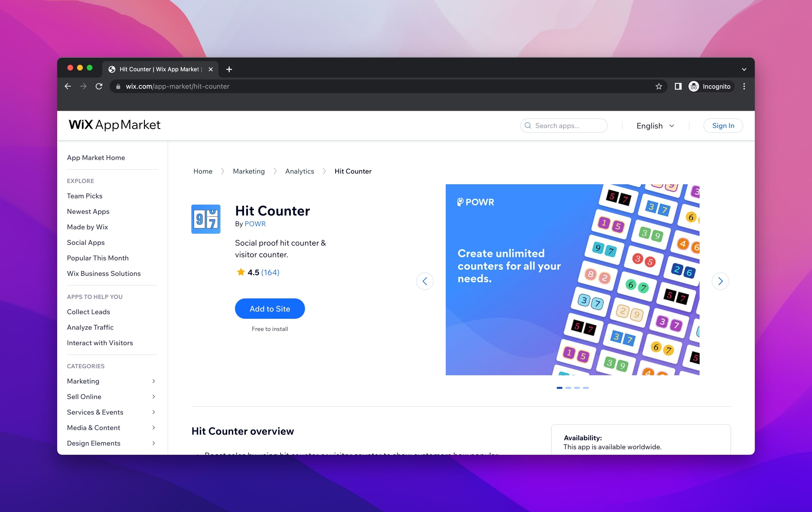The height and width of the screenshot is (512, 812).
Task: Click the Analytics breadcrumb link
Action: (299, 171)
